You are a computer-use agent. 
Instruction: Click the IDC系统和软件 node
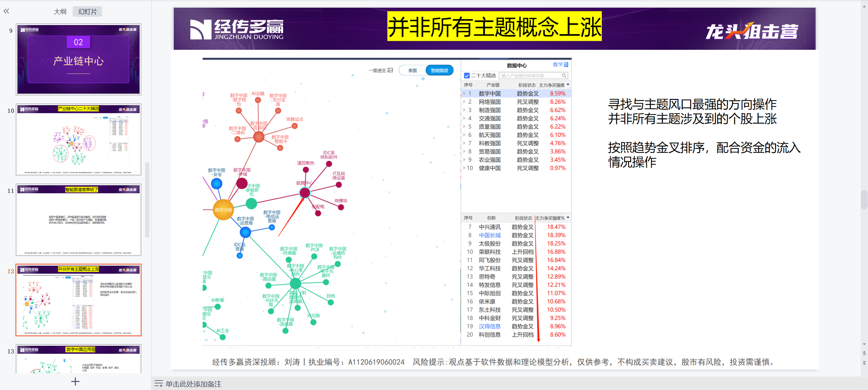[x=329, y=164]
